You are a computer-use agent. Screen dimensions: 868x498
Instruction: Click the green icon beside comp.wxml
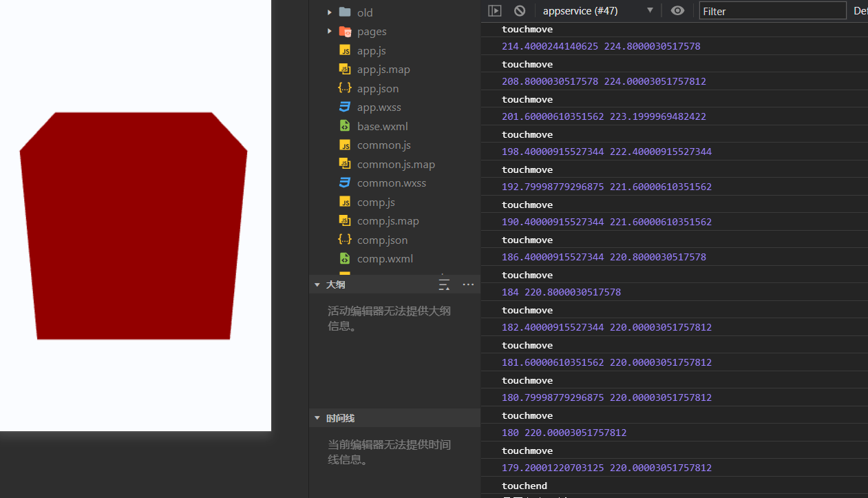coord(345,259)
